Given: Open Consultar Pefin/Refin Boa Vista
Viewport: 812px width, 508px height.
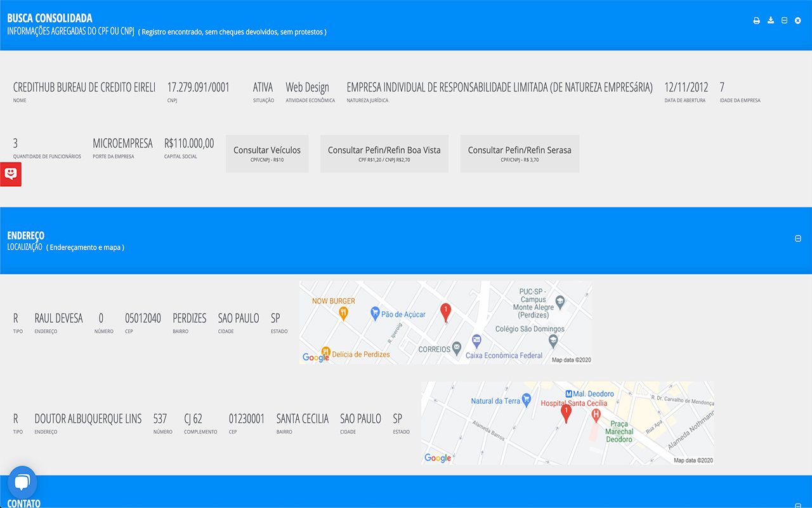Looking at the screenshot, I should click(x=384, y=153).
